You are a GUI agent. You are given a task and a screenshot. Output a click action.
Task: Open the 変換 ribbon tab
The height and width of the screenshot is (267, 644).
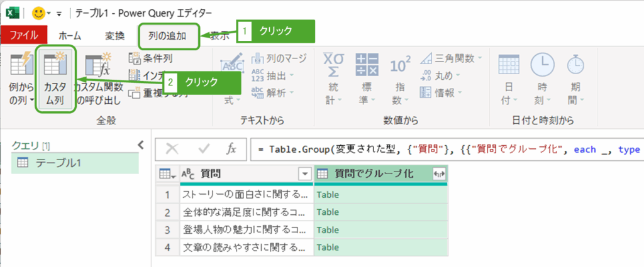tap(115, 36)
